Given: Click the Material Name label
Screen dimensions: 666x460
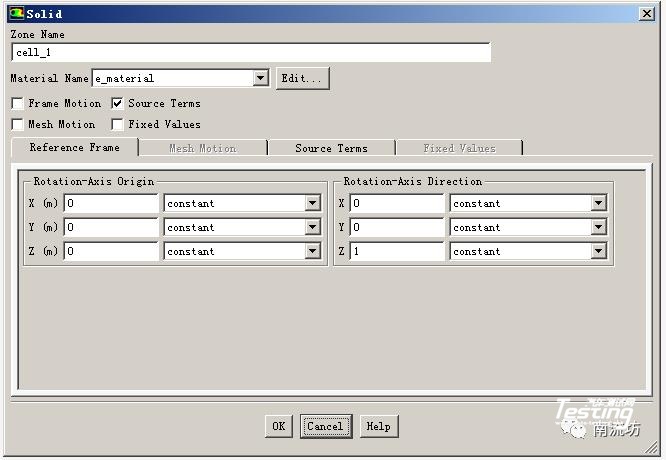Looking at the screenshot, I should click(x=49, y=78).
